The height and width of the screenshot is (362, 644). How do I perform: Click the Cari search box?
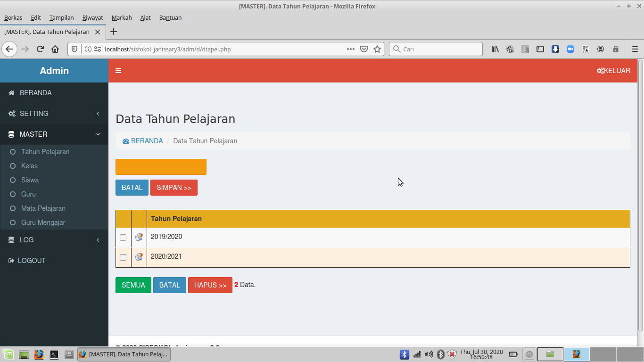[x=436, y=49]
